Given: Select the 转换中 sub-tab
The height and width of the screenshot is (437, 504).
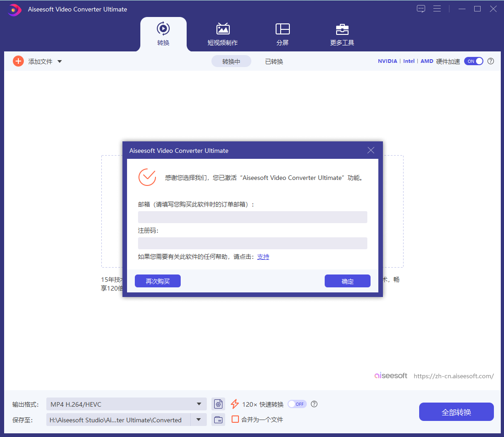Looking at the screenshot, I should coord(231,61).
